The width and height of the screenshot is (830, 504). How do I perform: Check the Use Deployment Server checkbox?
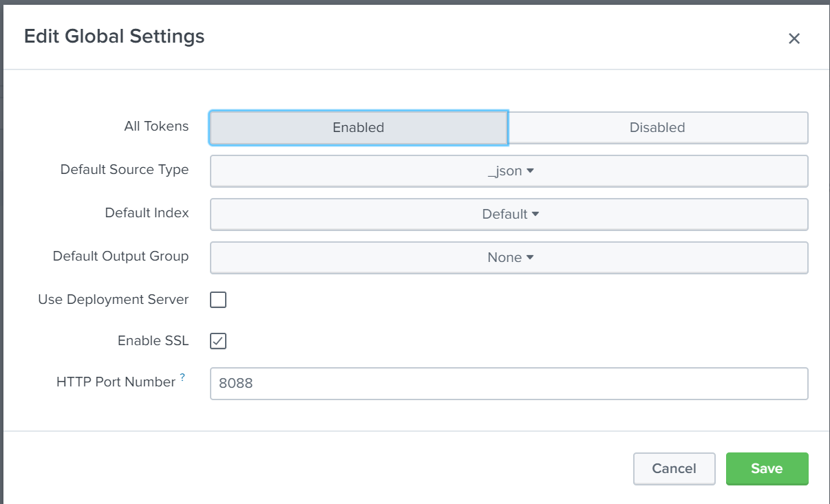click(x=217, y=299)
